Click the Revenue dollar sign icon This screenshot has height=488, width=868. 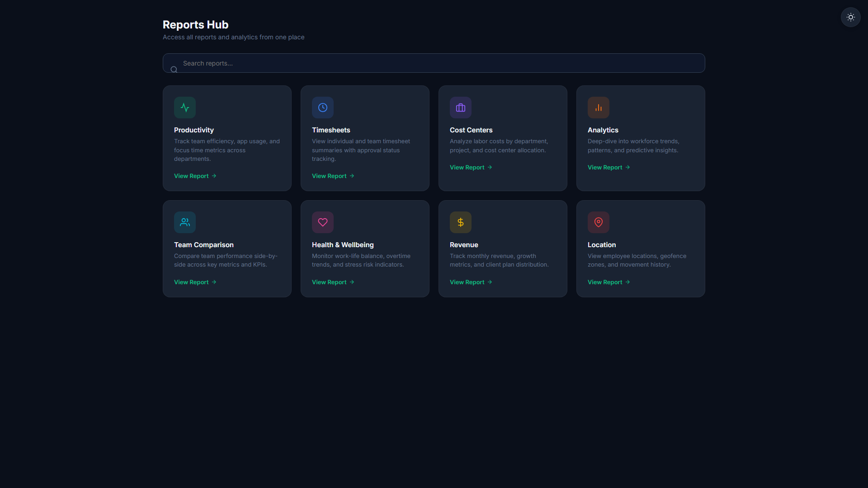pos(461,222)
